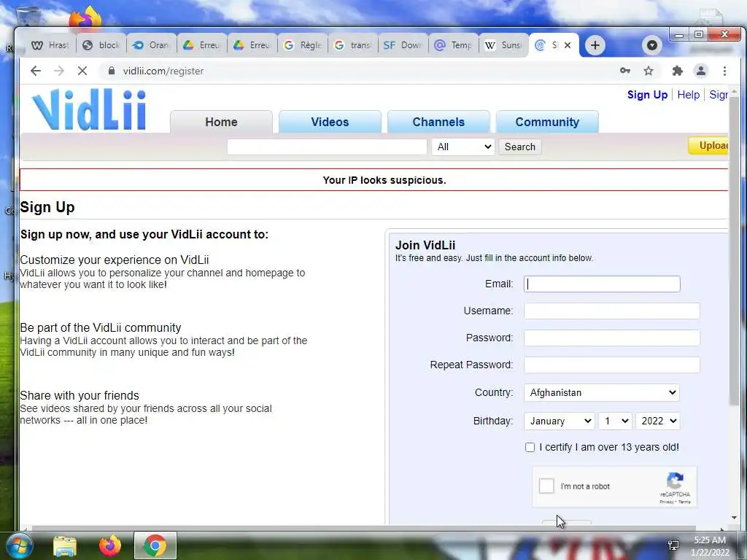The image size is (747, 560).
Task: Click the Sign Up link
Action: [647, 95]
